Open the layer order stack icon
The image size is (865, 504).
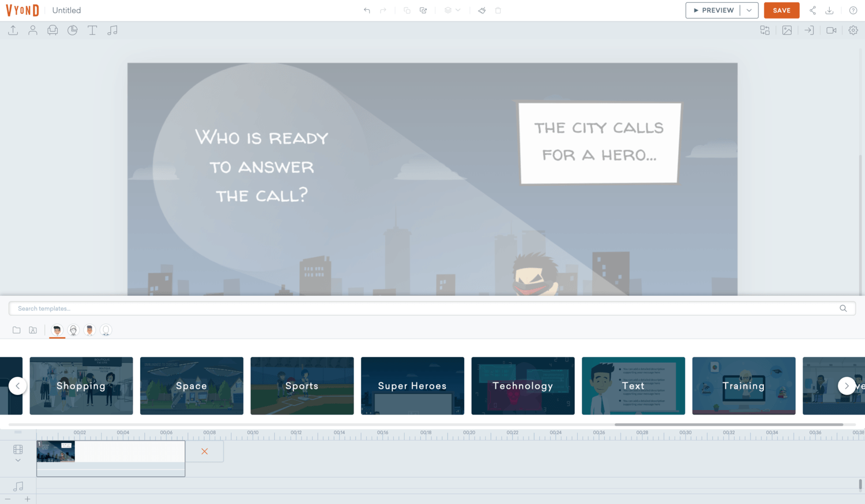click(448, 10)
